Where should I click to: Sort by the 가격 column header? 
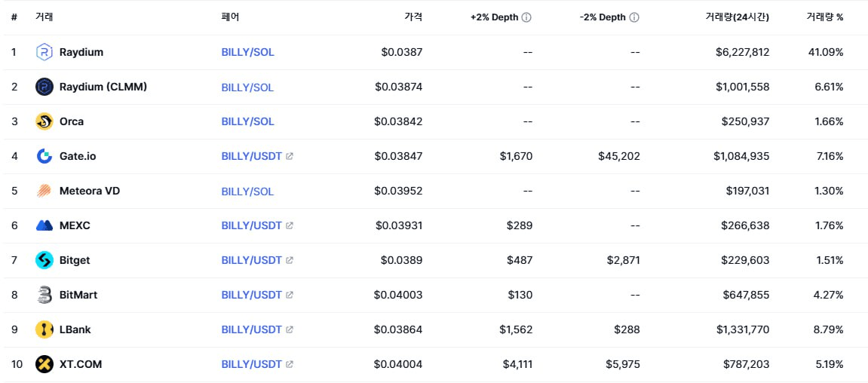click(x=413, y=17)
